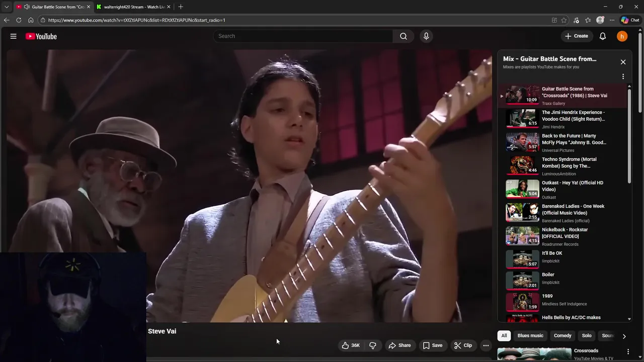
Task: Open the account avatar menu
Action: pos(622,36)
